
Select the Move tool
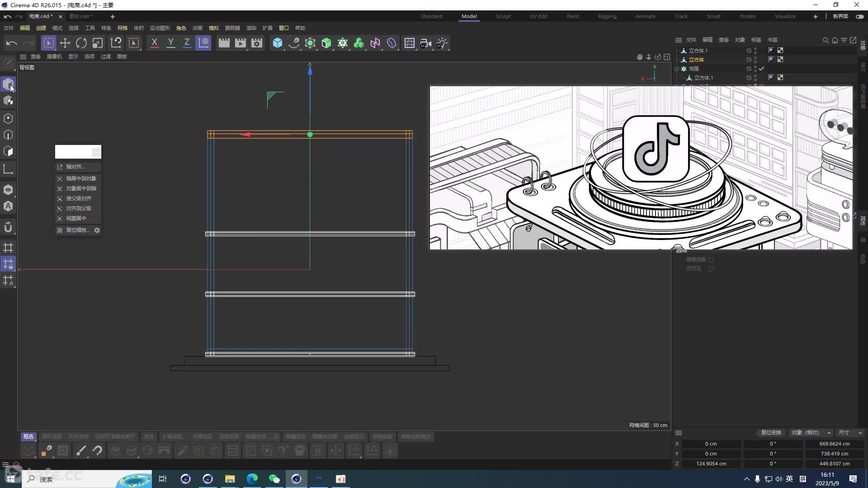click(x=65, y=43)
